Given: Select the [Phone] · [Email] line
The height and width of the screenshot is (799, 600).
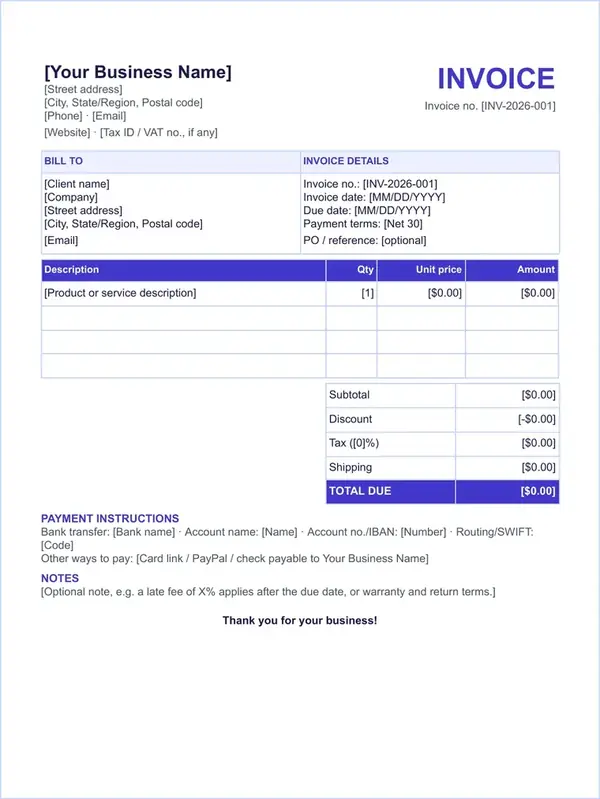Looking at the screenshot, I should pyautogui.click(x=85, y=116).
